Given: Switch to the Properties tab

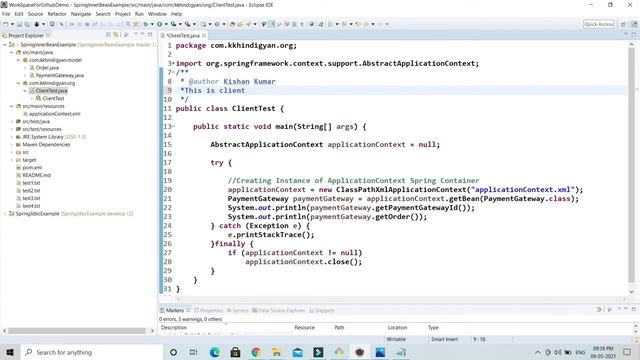Looking at the screenshot, I should click(x=209, y=310).
